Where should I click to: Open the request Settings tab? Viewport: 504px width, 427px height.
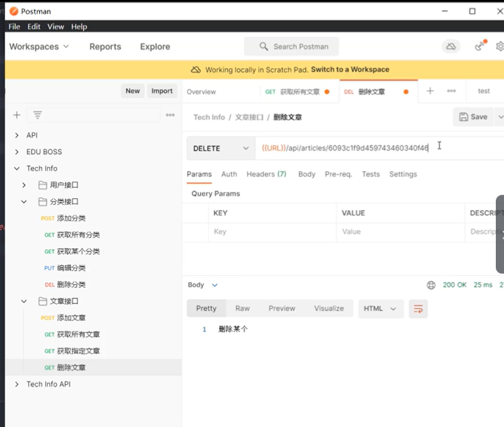pos(403,174)
